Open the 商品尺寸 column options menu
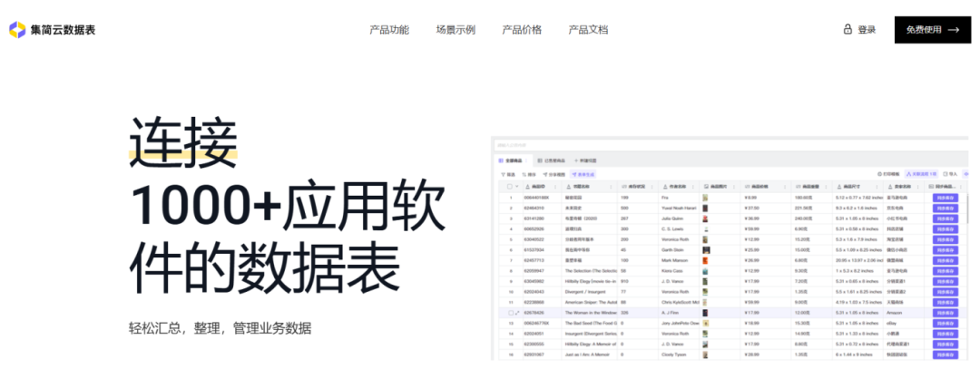The height and width of the screenshot is (388, 980). coord(877,187)
